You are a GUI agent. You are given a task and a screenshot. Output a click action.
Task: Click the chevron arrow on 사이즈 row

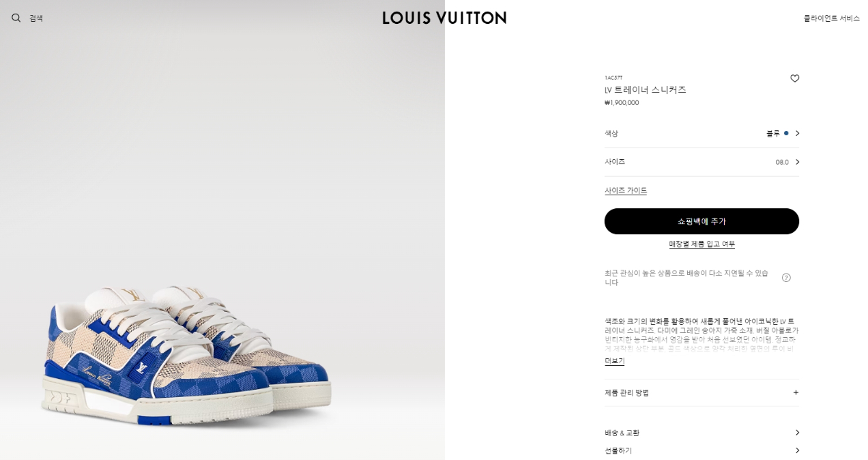[x=797, y=162]
